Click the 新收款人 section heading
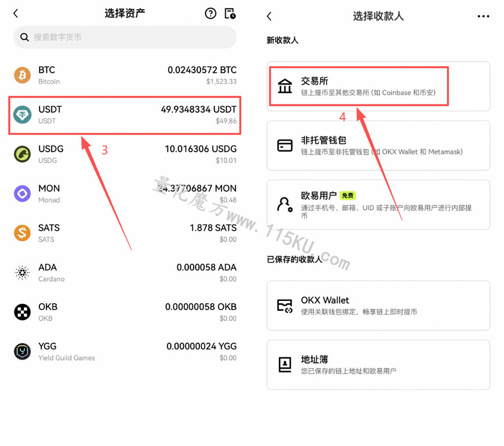 pos(282,41)
